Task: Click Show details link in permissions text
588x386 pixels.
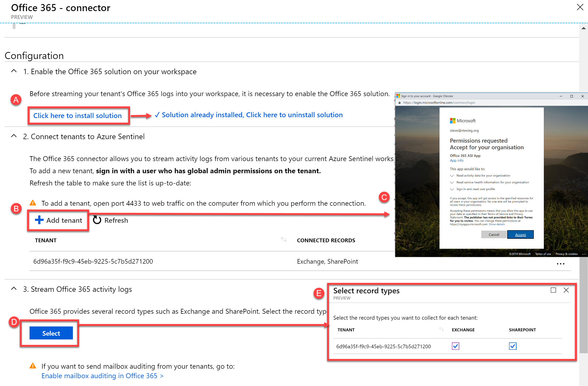Action: pos(497,224)
